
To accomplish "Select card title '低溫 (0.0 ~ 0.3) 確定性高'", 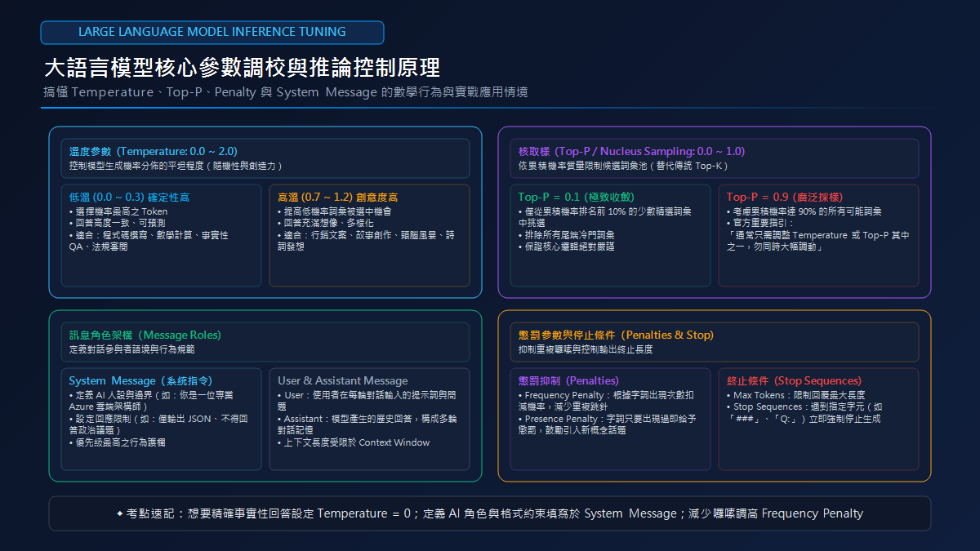I will tap(129, 198).
